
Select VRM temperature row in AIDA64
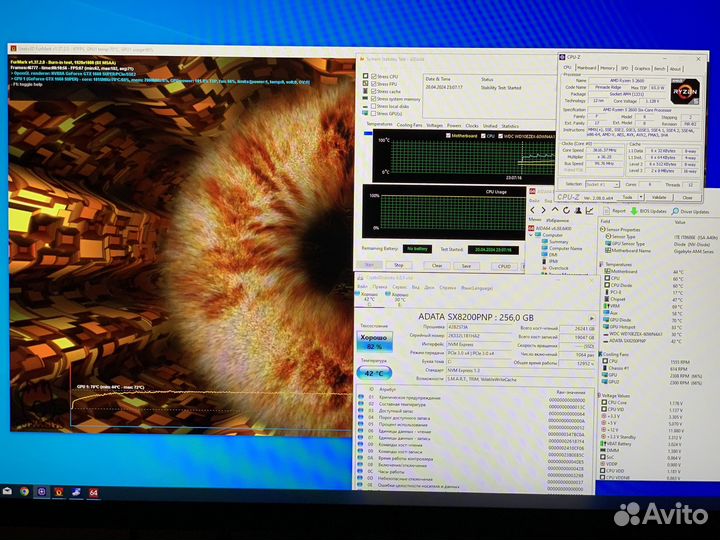pos(644,306)
